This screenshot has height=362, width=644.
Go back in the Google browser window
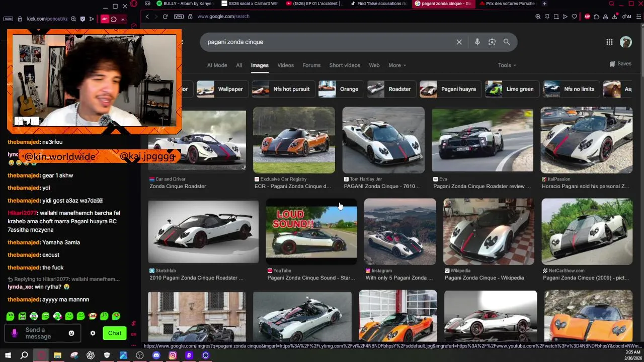pos(147,17)
